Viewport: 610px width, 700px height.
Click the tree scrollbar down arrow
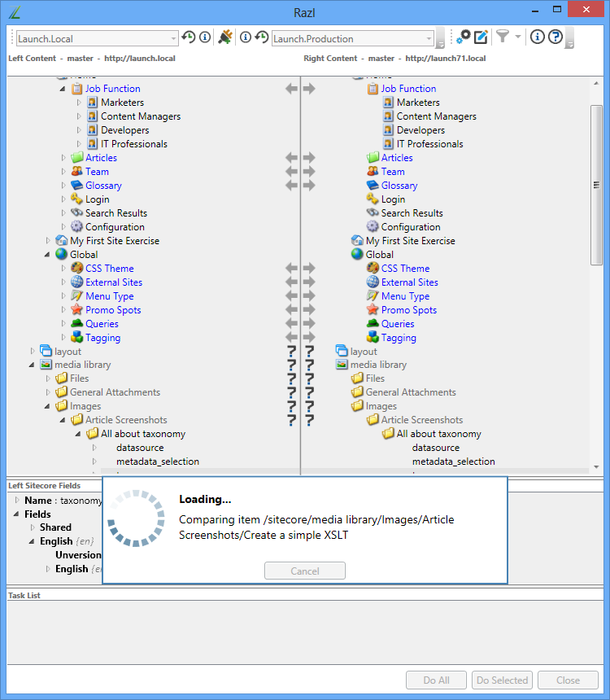pos(596,467)
